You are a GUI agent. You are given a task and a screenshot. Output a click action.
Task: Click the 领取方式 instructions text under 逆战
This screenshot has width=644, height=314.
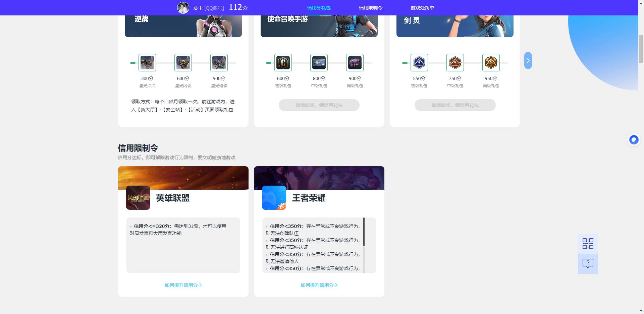coord(183,106)
